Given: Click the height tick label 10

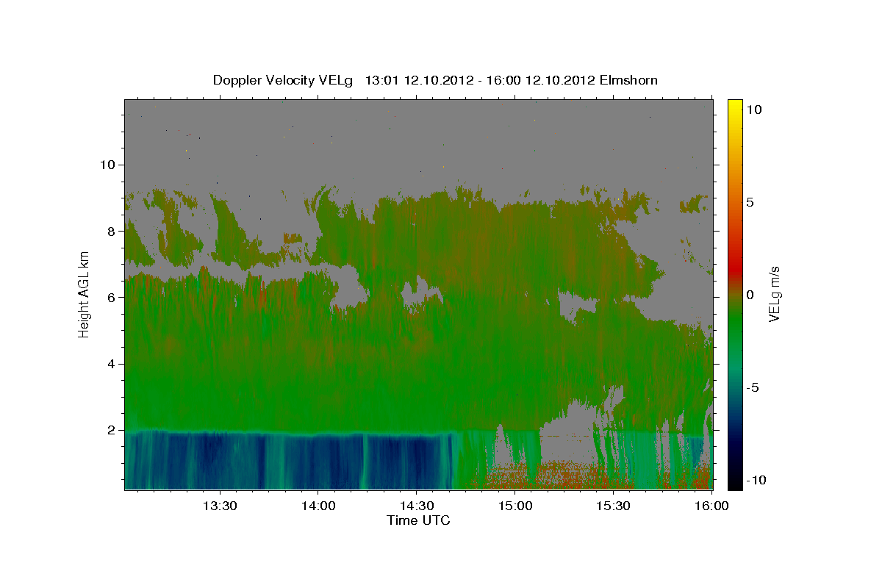Looking at the screenshot, I should tap(109, 165).
